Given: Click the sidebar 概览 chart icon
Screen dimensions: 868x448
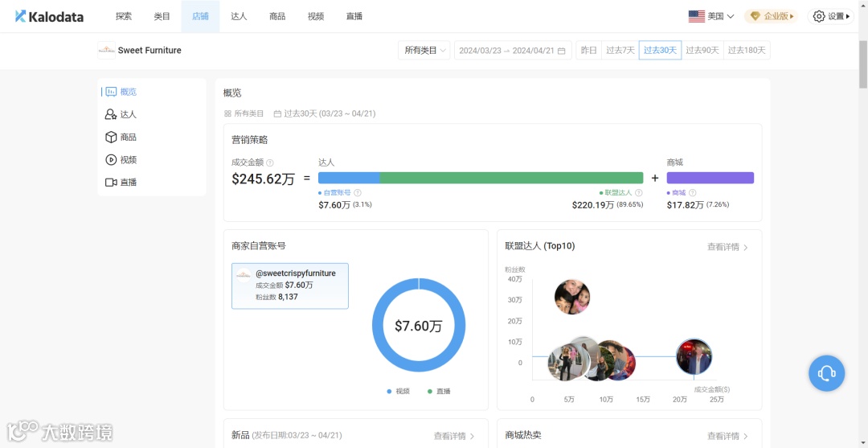Looking at the screenshot, I should [x=111, y=92].
